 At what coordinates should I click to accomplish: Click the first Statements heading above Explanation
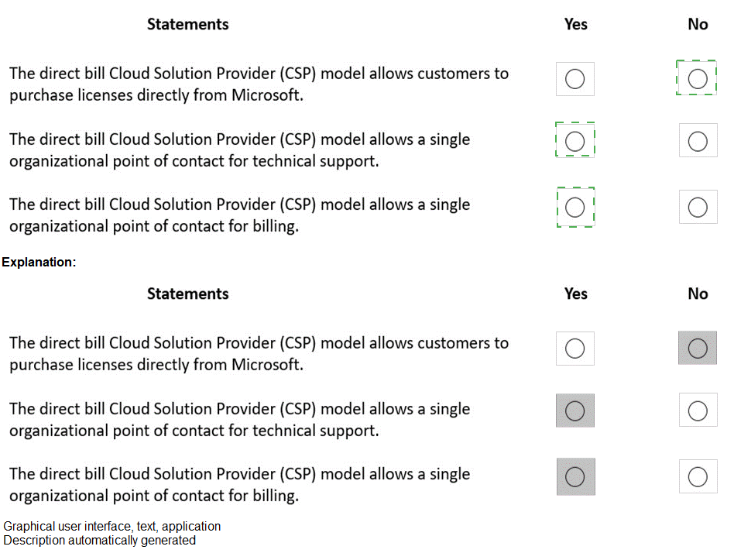tap(188, 24)
